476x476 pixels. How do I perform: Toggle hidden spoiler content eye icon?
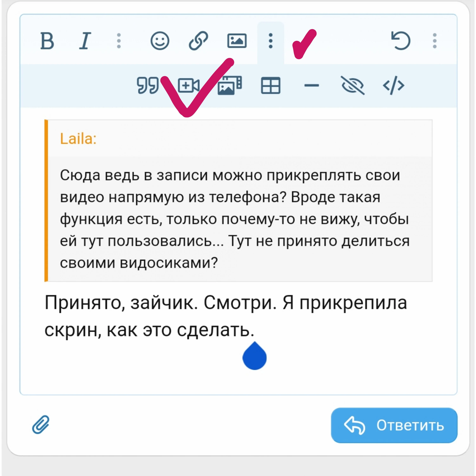[353, 86]
